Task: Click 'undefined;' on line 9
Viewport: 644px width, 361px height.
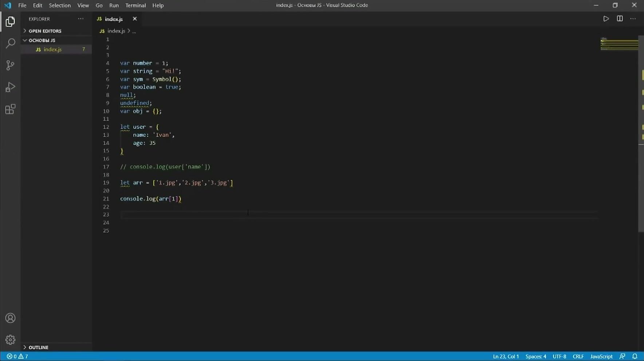Action: (x=136, y=103)
